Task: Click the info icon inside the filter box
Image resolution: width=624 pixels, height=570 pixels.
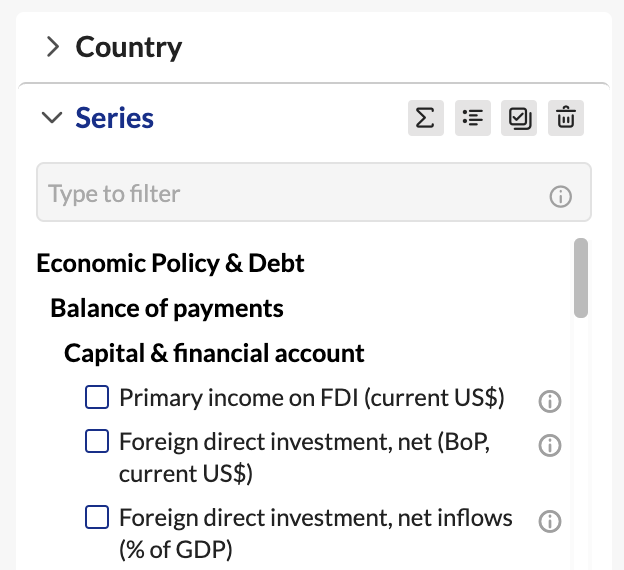Action: pos(561,196)
